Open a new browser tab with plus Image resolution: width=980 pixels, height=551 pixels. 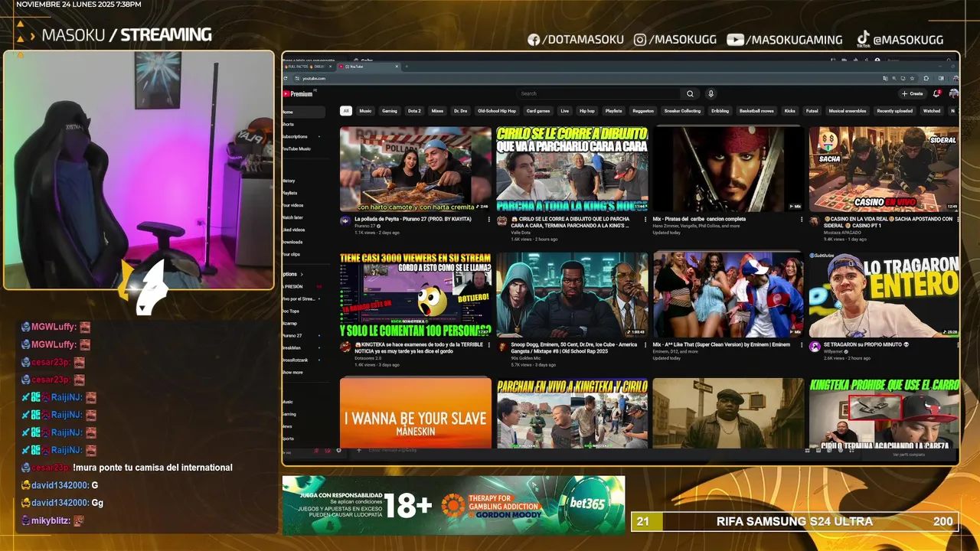point(406,67)
